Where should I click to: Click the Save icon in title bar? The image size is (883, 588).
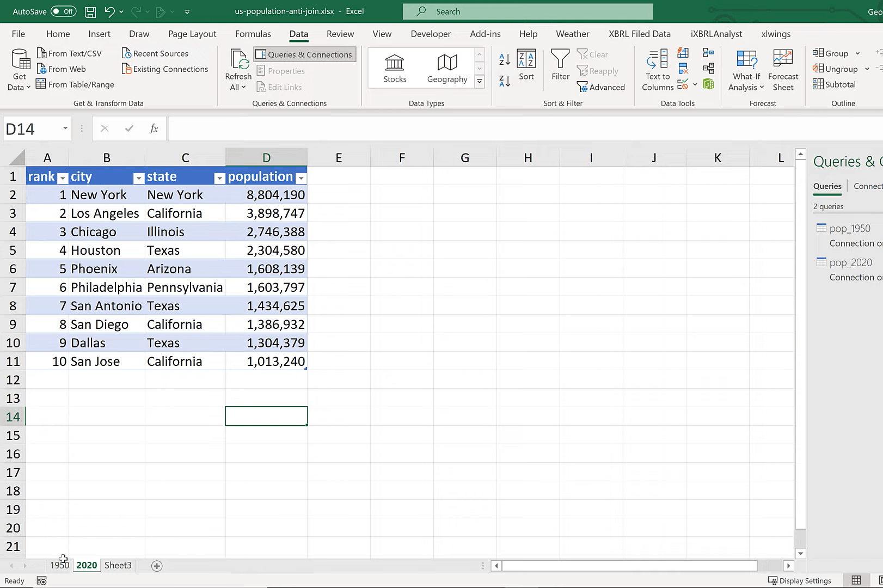pyautogui.click(x=90, y=11)
